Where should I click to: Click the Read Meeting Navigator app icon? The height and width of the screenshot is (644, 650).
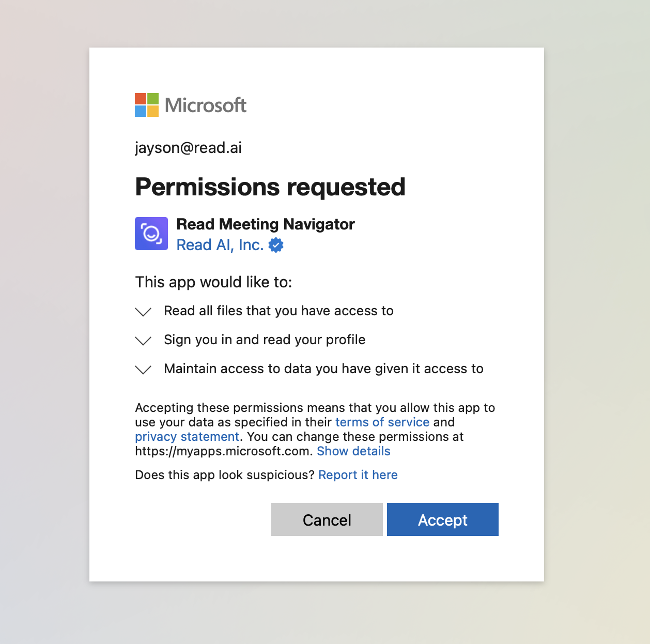pos(151,234)
